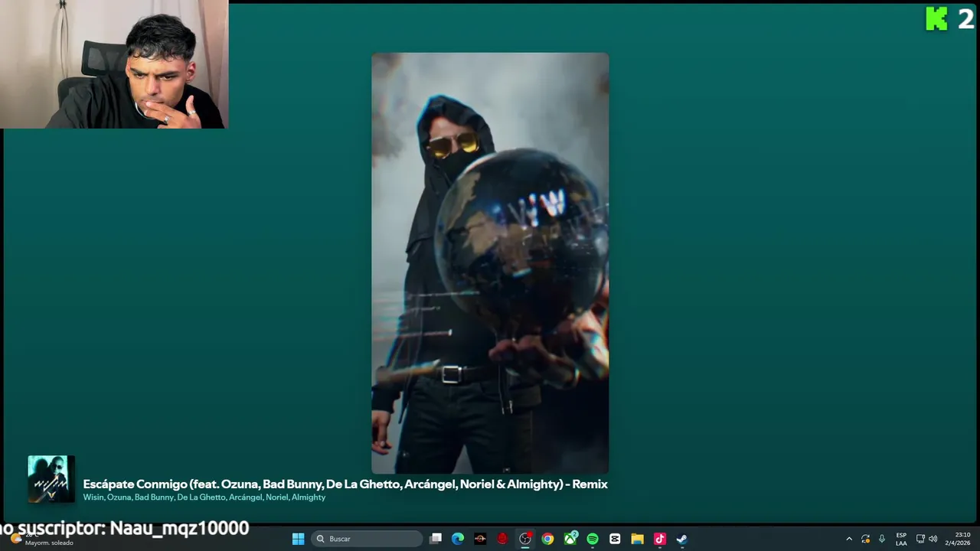
Task: Open the red round app icon
Action: 502,539
